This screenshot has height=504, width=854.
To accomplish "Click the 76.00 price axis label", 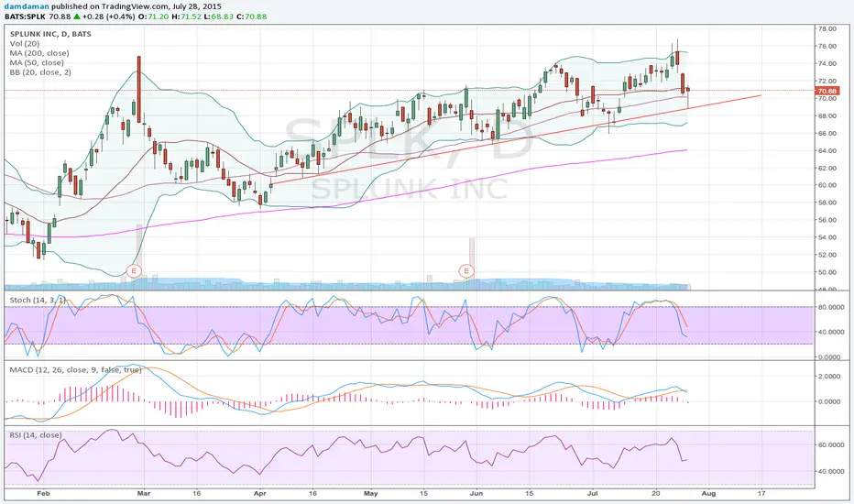I will coord(827,47).
